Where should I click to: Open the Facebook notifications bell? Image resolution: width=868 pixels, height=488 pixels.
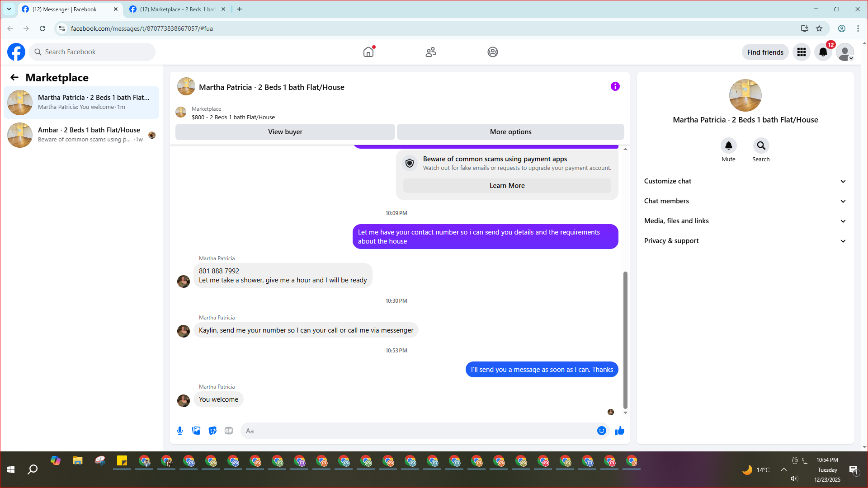[x=823, y=52]
